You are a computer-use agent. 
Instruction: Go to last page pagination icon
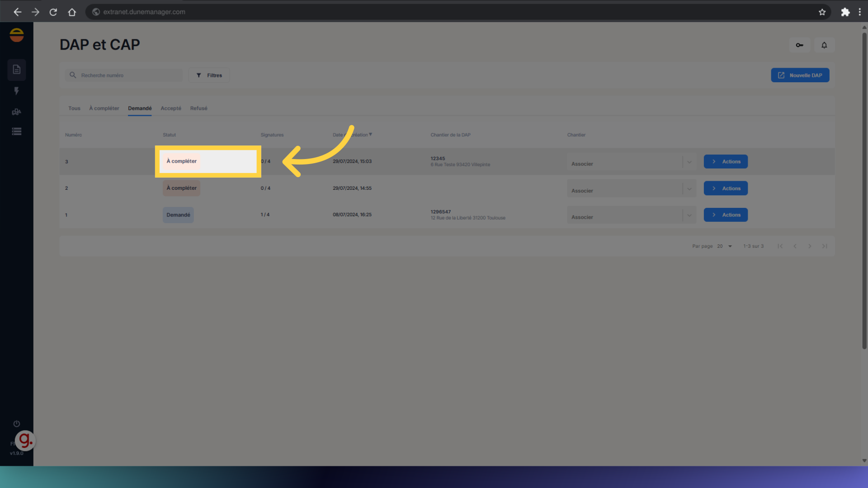click(x=825, y=246)
